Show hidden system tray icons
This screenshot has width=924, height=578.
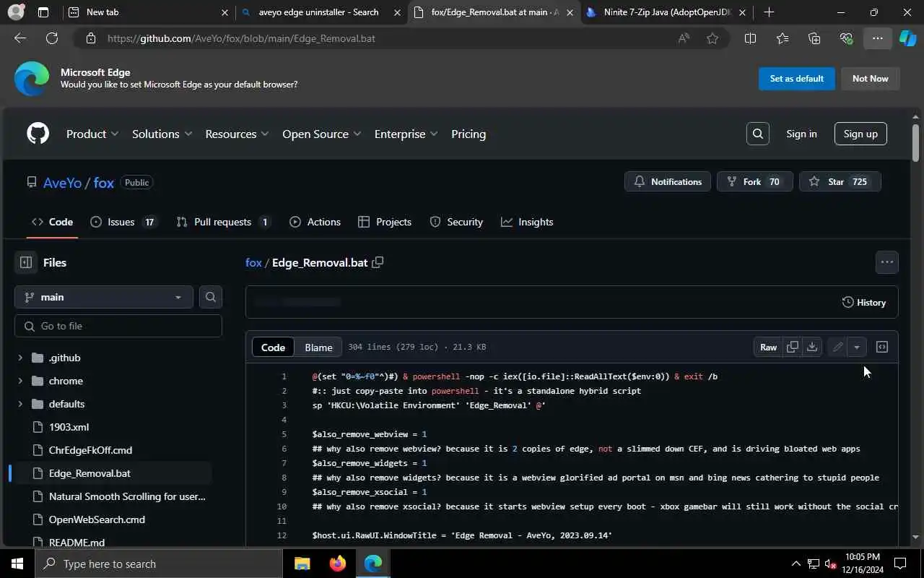click(x=796, y=564)
